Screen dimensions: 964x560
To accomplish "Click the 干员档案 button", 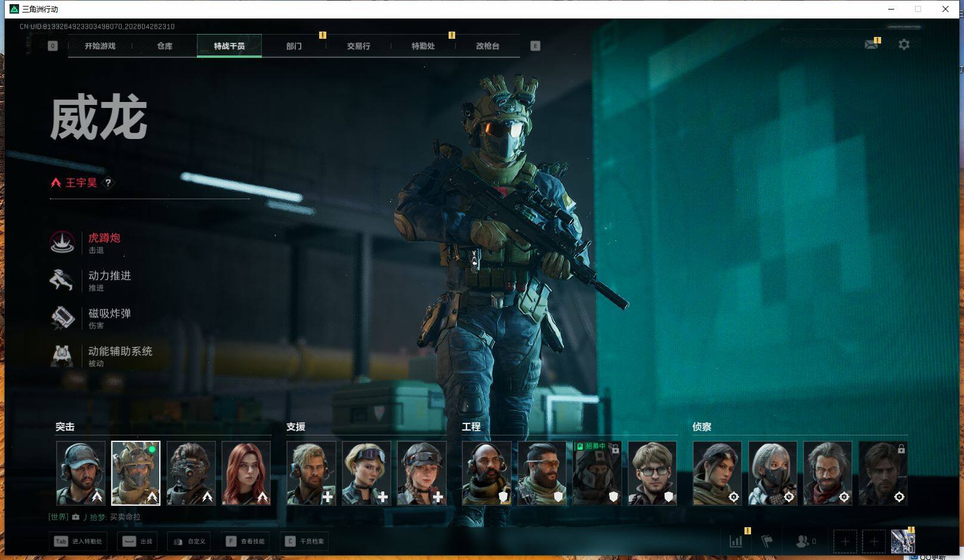I will [x=305, y=541].
